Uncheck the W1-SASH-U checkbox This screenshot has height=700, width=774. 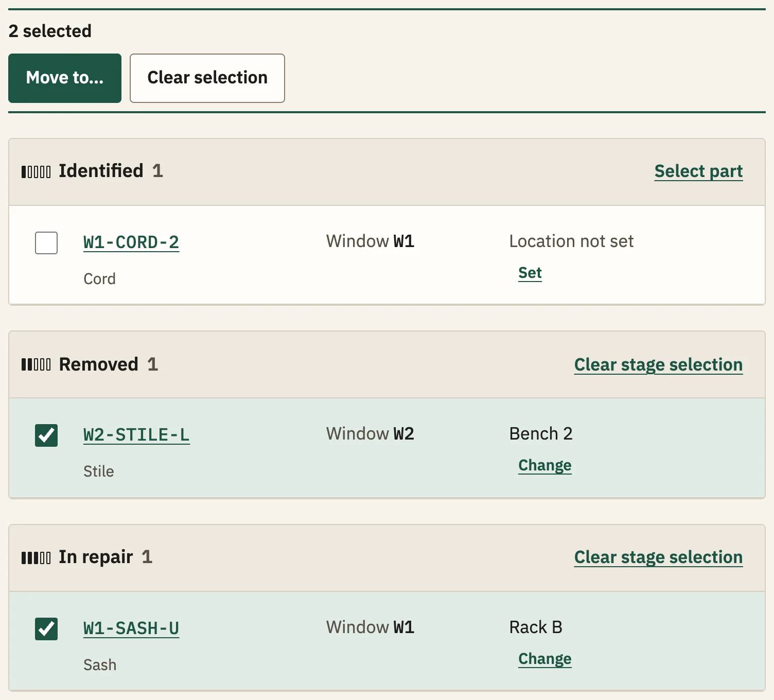pos(46,629)
